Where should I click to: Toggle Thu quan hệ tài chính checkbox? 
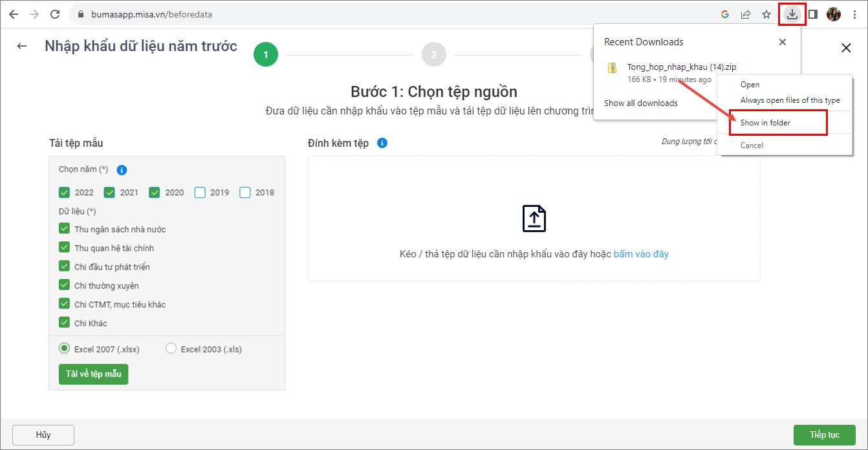click(x=64, y=247)
